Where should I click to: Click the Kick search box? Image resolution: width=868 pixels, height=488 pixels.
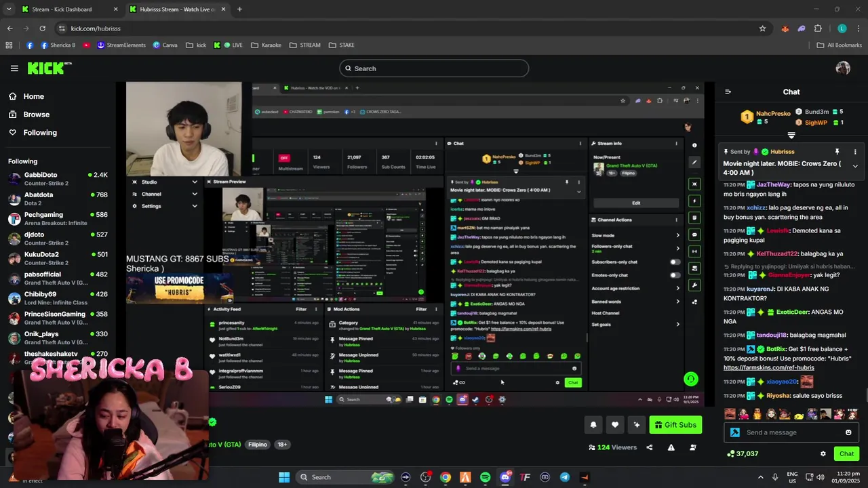pos(434,68)
